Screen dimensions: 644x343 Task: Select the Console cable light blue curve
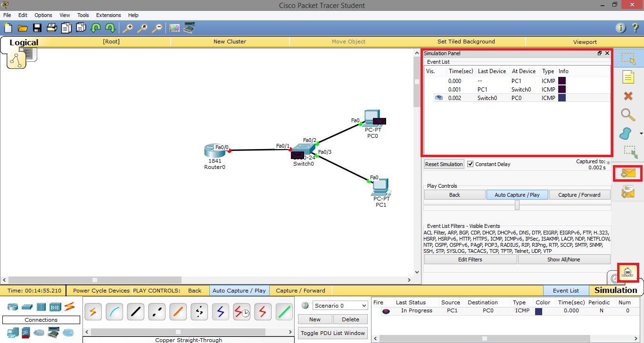[x=115, y=311]
